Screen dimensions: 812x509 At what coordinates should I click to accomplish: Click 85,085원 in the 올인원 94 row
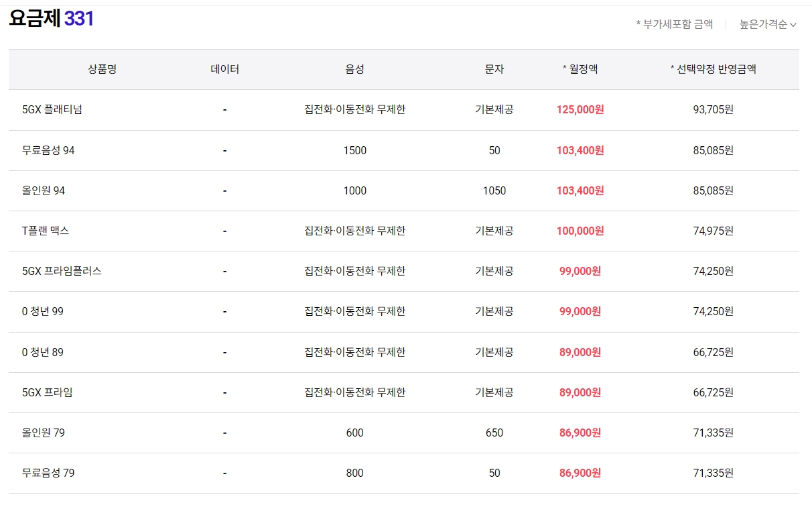coord(713,190)
